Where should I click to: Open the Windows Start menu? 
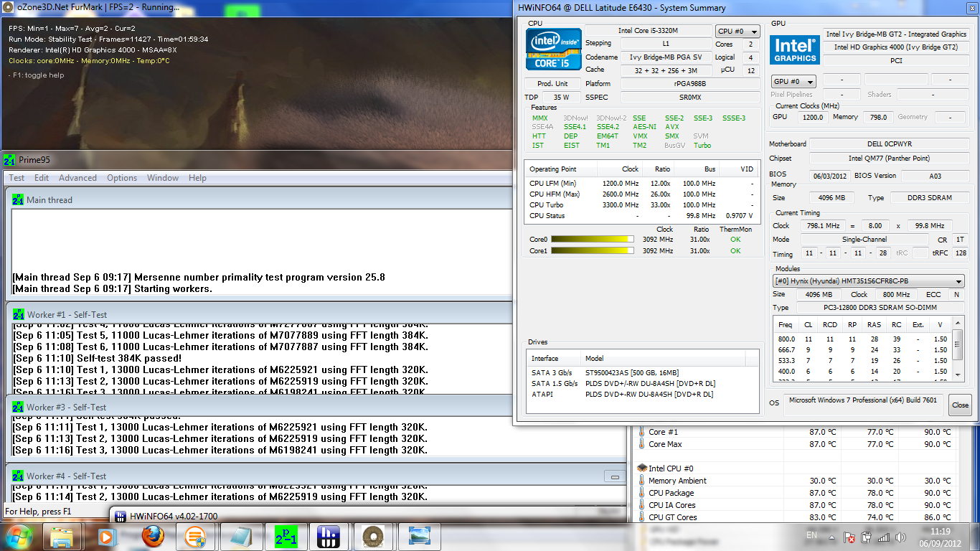[19, 536]
